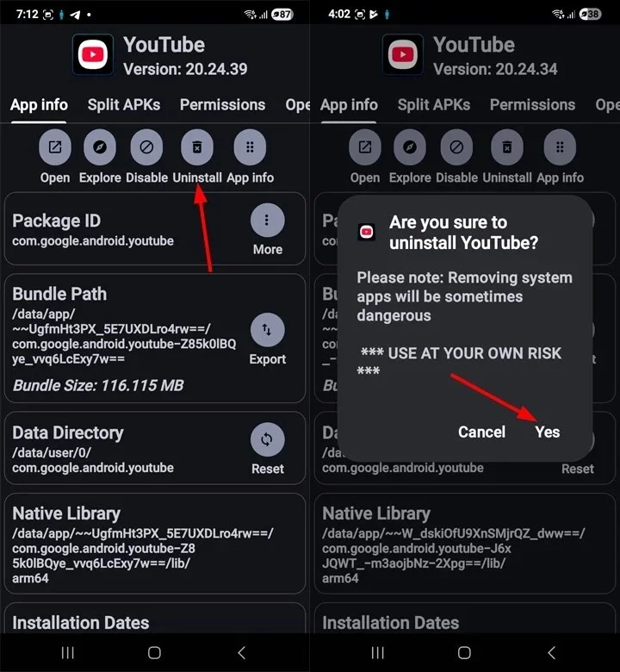Tap App info grid icon in right screen

pyautogui.click(x=560, y=147)
